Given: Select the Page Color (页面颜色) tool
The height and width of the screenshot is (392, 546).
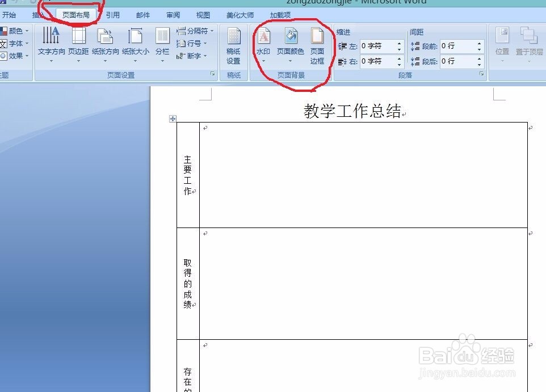Looking at the screenshot, I should pyautogui.click(x=291, y=45).
